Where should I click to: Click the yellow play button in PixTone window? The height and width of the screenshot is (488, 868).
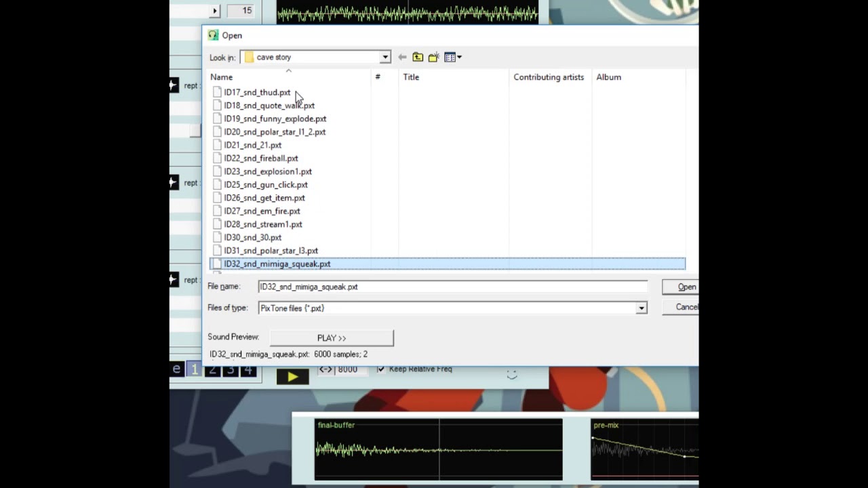[x=292, y=377]
